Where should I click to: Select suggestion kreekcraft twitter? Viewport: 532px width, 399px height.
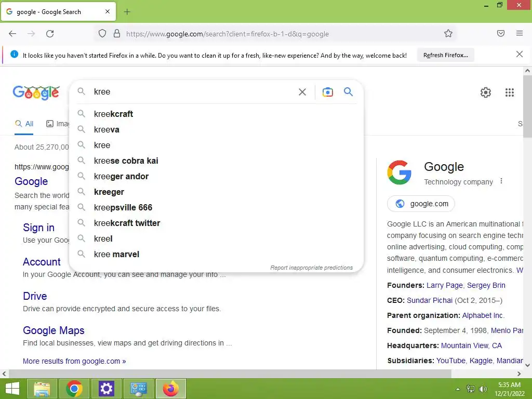coord(216,223)
